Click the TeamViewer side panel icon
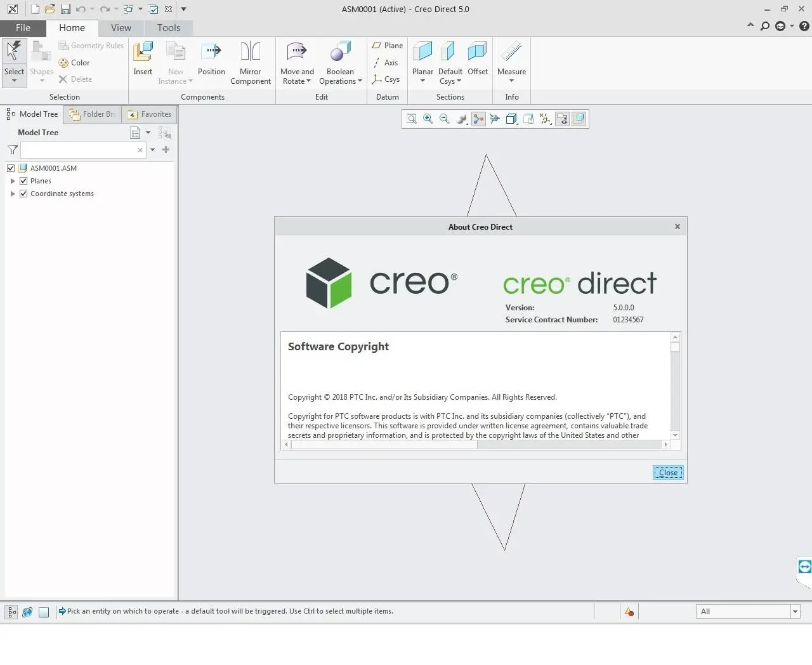The height and width of the screenshot is (665, 812). coord(804,567)
